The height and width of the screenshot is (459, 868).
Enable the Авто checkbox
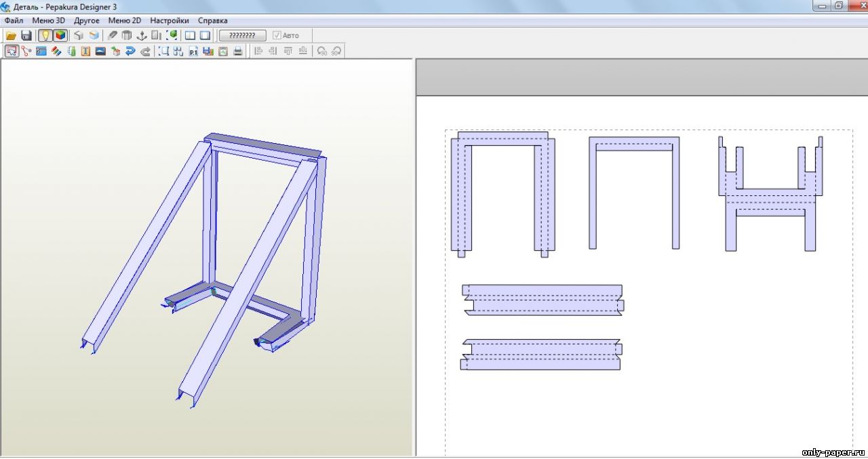click(x=277, y=35)
